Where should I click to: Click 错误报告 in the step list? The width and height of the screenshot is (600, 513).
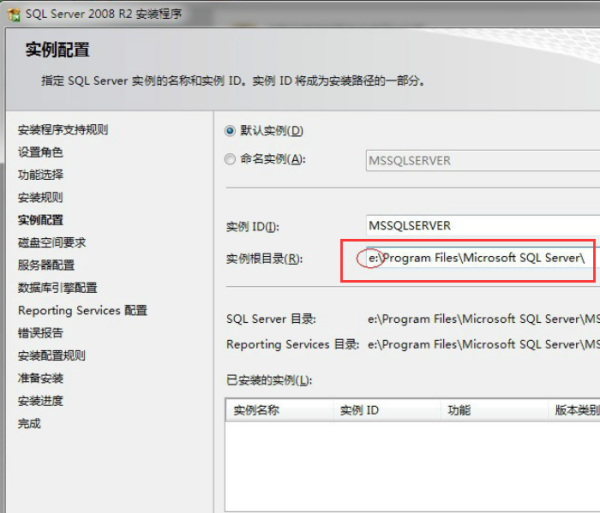[x=40, y=333]
